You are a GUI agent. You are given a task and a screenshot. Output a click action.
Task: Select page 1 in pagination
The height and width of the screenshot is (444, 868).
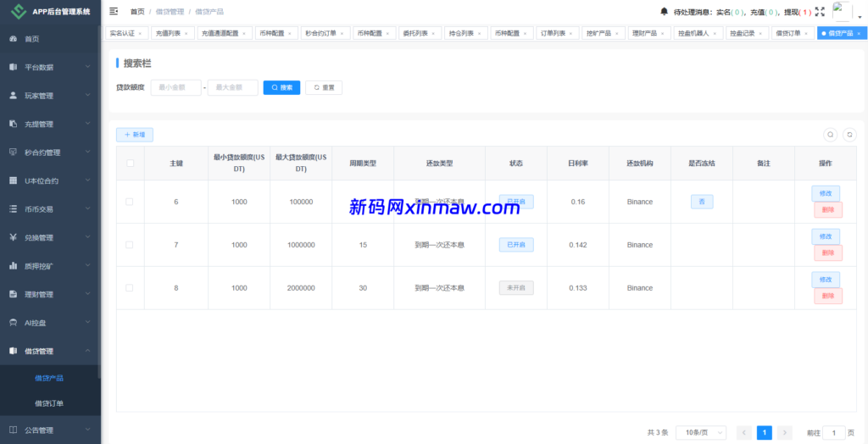[x=765, y=432]
